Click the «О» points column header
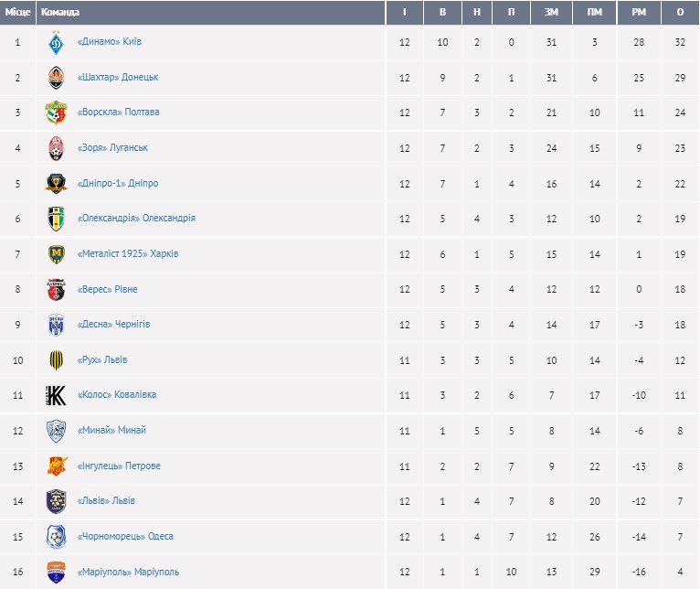Image resolution: width=700 pixels, height=589 pixels. click(680, 13)
